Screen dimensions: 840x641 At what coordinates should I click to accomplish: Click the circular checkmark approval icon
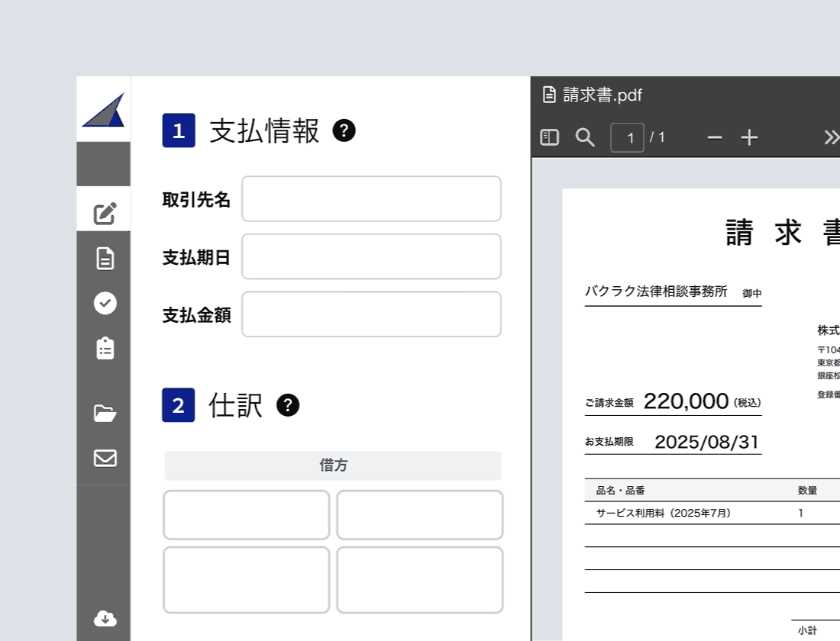pyautogui.click(x=105, y=303)
